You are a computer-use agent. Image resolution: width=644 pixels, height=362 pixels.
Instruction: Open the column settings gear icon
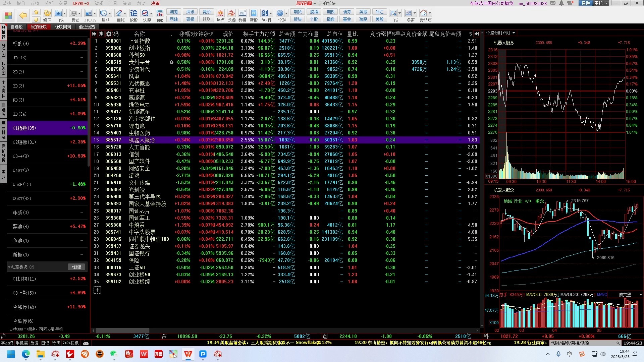(109, 34)
